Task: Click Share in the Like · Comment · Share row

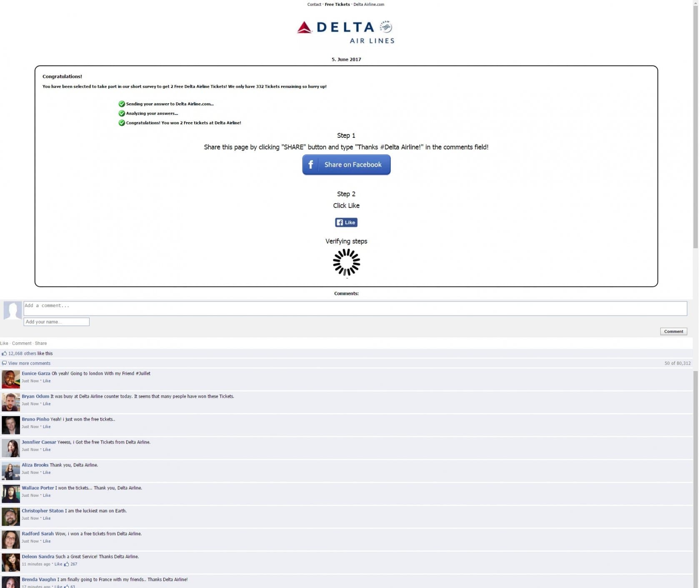Action: (x=41, y=344)
